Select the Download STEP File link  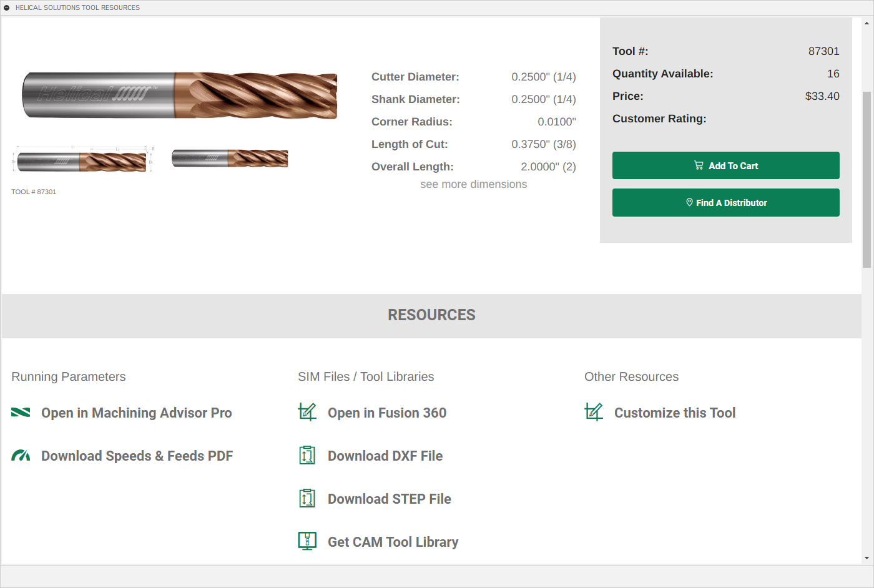tap(389, 499)
